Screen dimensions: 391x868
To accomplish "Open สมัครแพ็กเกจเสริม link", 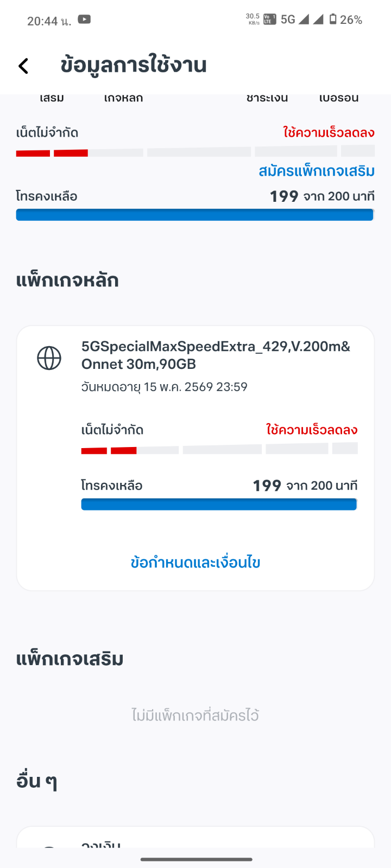I will pos(317,171).
